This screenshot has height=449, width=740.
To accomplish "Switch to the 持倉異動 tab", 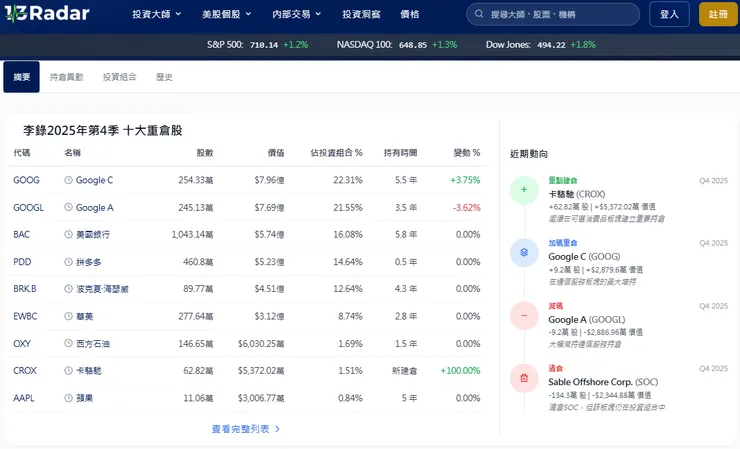I will (67, 77).
